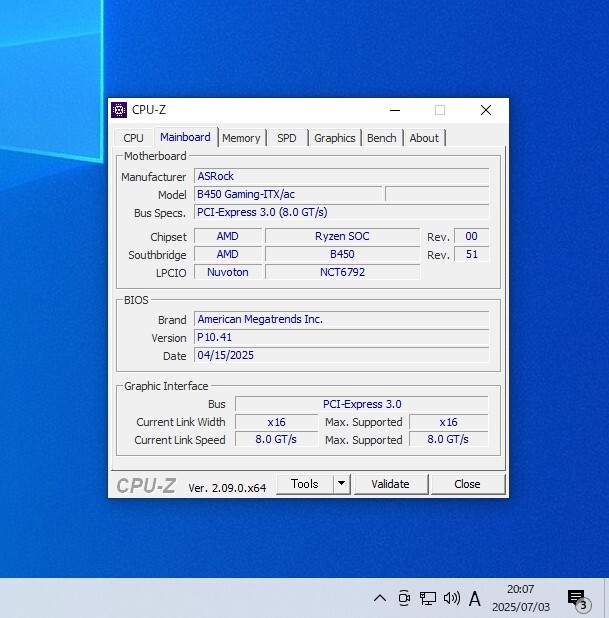Click the PCI-Express 3.0 (8.0 GT/s) bus specs
The height and width of the screenshot is (618, 609).
tap(341, 212)
